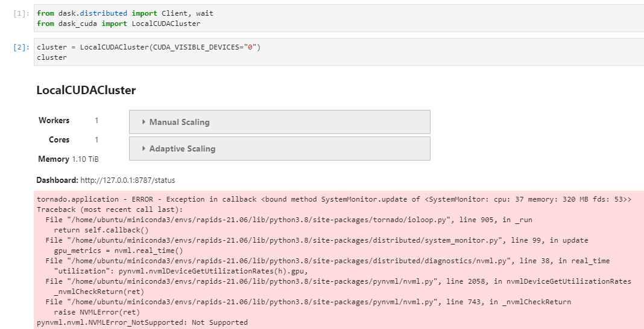Click the first '_nvmlCheckReturn(ret)' line
This screenshot has width=644, height=329.
99,292
